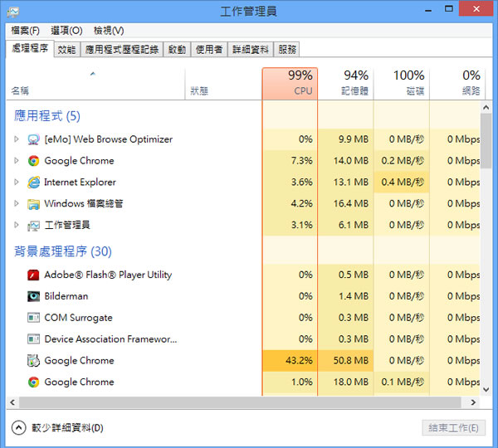The width and height of the screenshot is (498, 448).
Task: Select the COM Surrogate process name
Action: (78, 318)
